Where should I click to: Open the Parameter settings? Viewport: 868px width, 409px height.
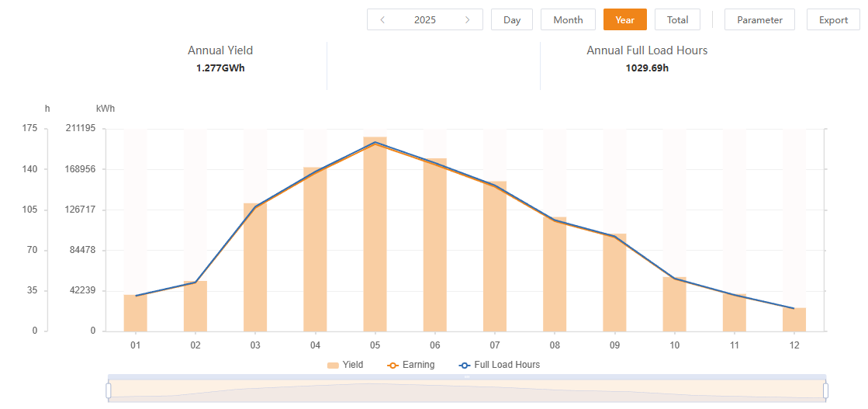[x=759, y=20]
